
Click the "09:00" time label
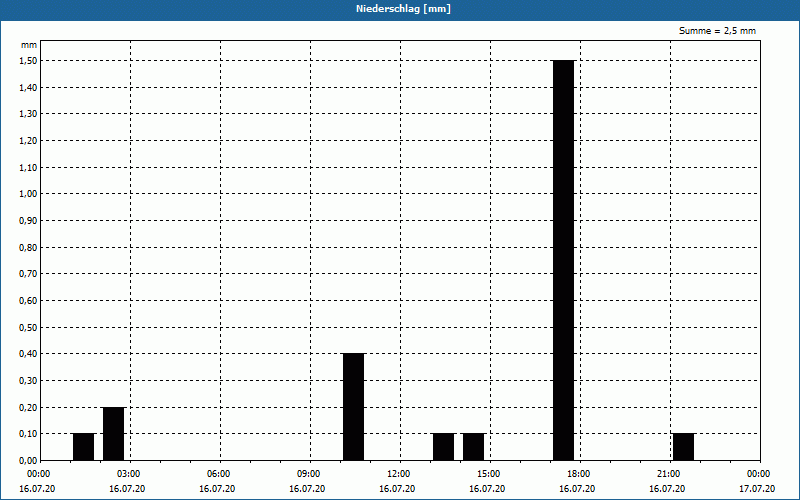click(x=309, y=474)
